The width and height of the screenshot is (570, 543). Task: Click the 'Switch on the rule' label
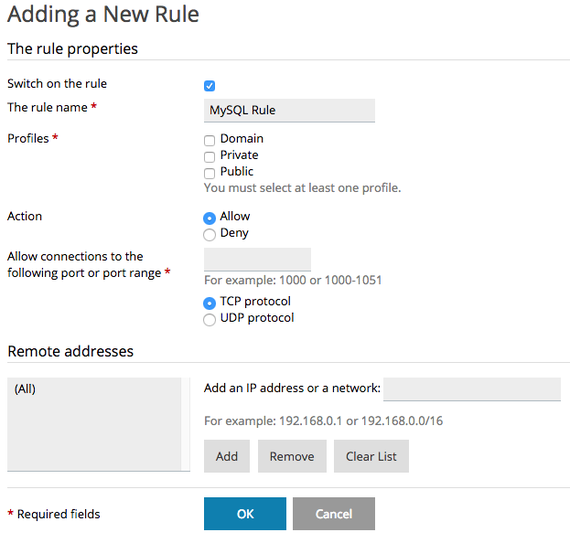point(57,84)
